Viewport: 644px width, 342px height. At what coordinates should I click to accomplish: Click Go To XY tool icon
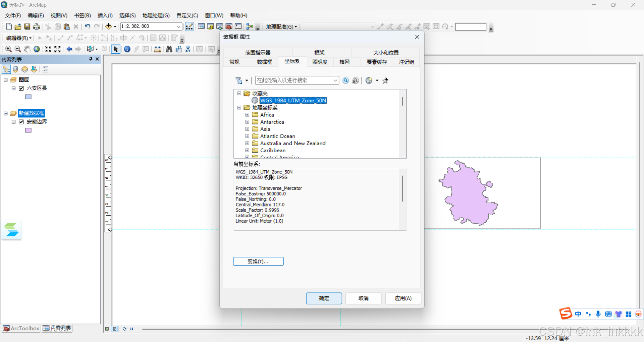click(x=188, y=49)
